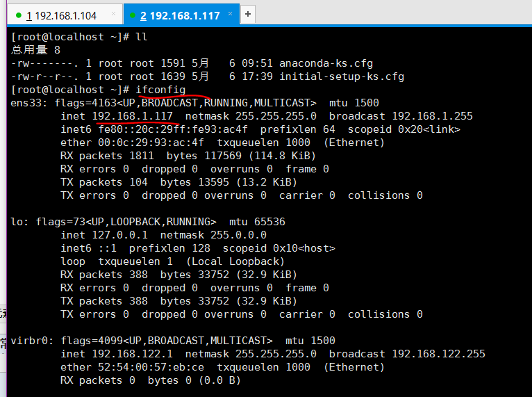Viewport: 532px width, 397px height.
Task: Click the broadcast address 192.168.1.255
Action: pos(432,116)
